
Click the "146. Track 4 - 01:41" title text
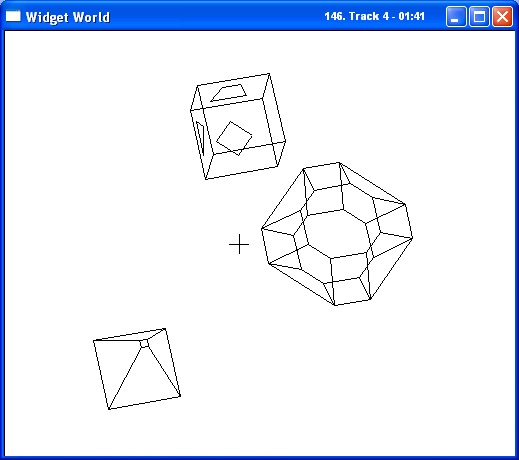pos(375,16)
